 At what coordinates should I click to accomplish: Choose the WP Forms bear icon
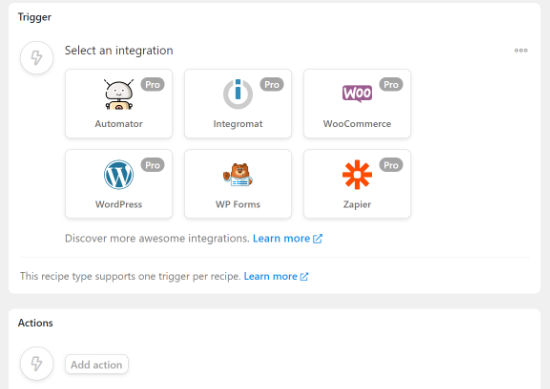pos(238,174)
